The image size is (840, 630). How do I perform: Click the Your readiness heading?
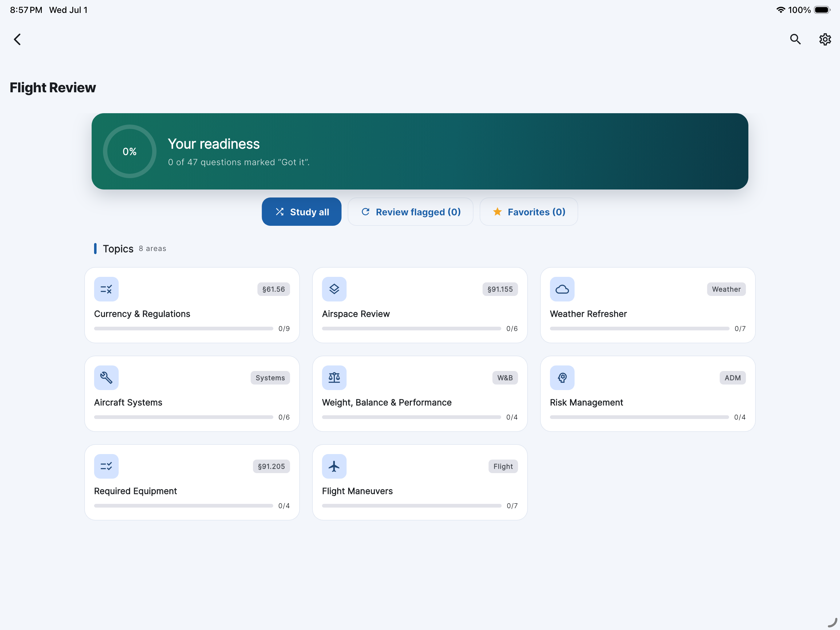213,144
